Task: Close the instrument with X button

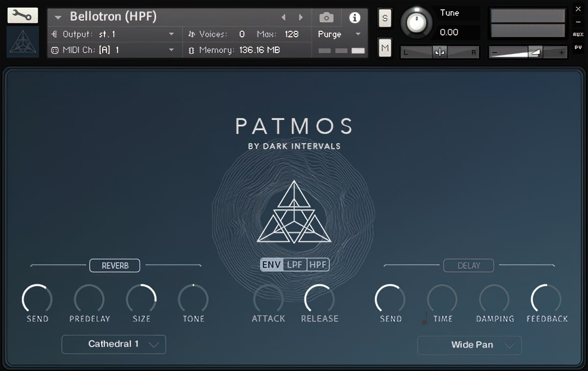Action: (578, 9)
